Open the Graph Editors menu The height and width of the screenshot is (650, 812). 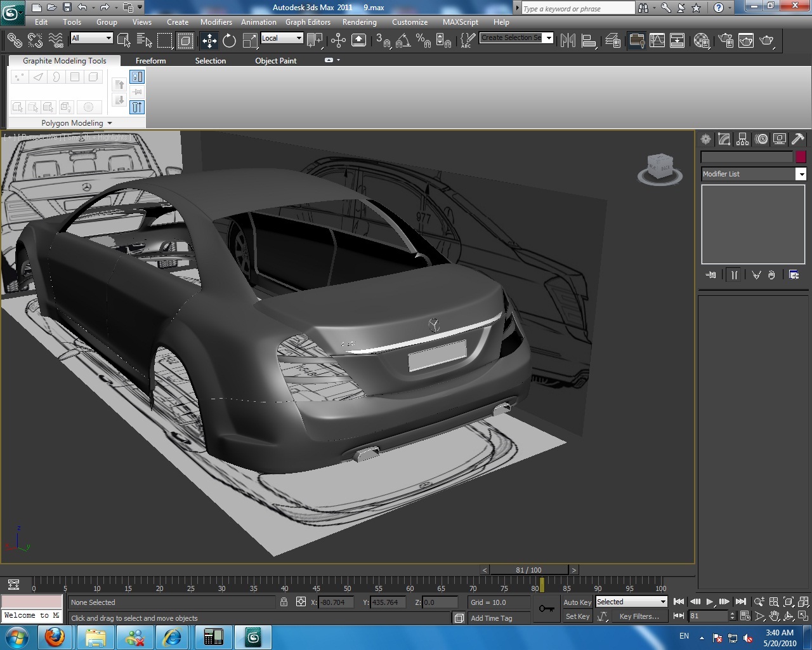click(308, 22)
